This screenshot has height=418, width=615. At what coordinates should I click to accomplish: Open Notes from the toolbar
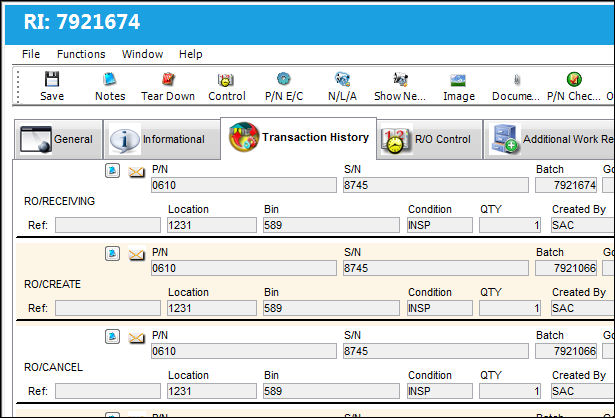[110, 86]
